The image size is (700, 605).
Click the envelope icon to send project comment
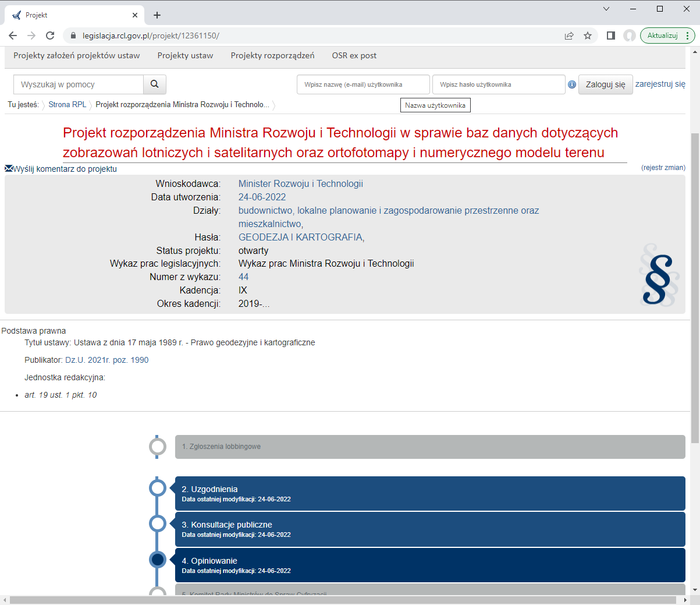8,168
